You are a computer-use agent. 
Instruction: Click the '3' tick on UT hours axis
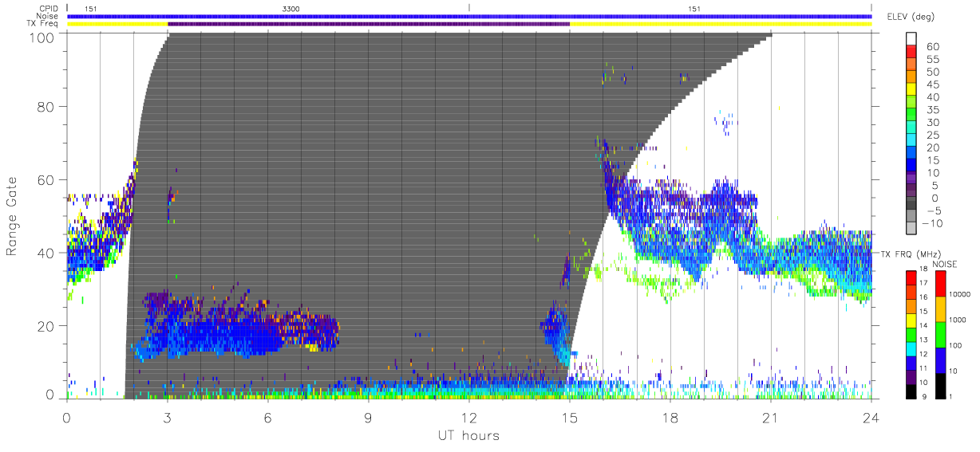click(x=168, y=416)
